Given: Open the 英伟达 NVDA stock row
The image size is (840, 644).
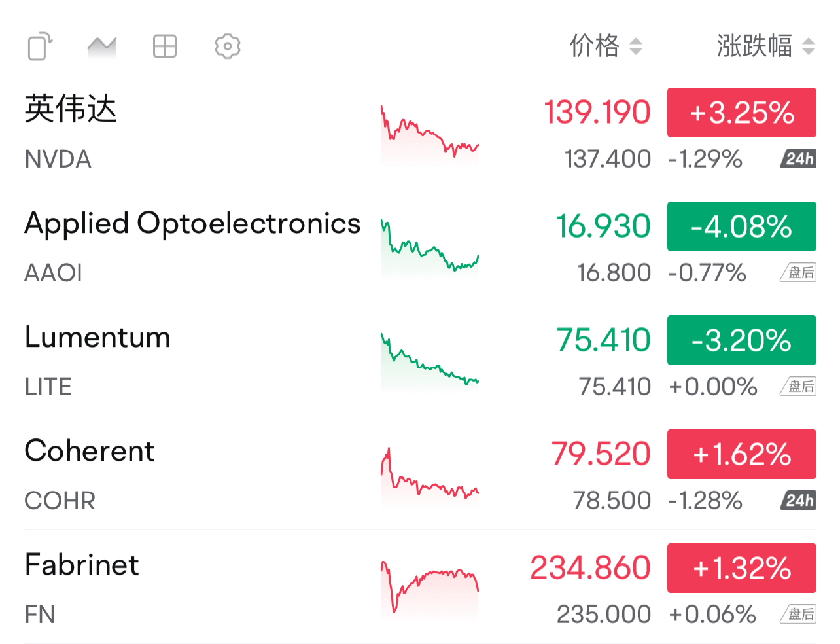Looking at the screenshot, I should tap(420, 132).
